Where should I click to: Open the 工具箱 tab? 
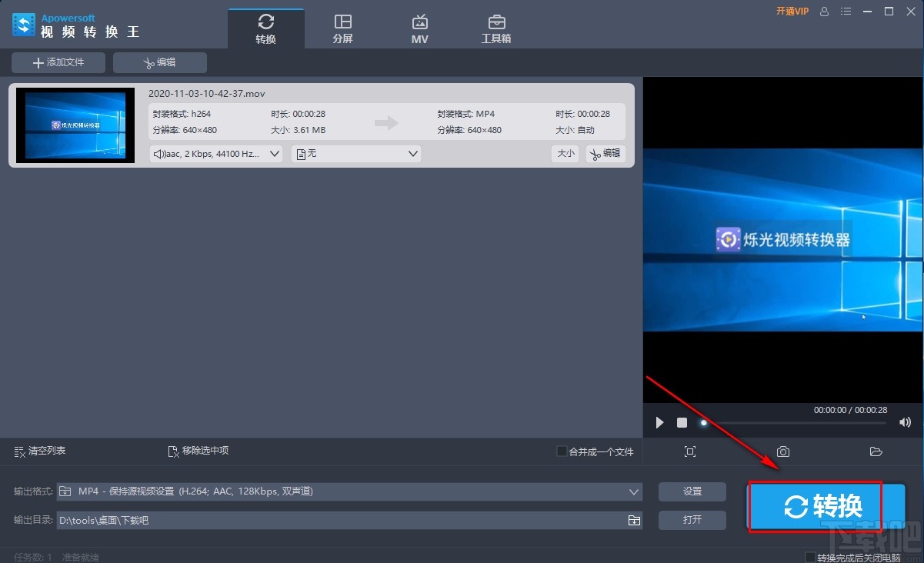coord(496,28)
